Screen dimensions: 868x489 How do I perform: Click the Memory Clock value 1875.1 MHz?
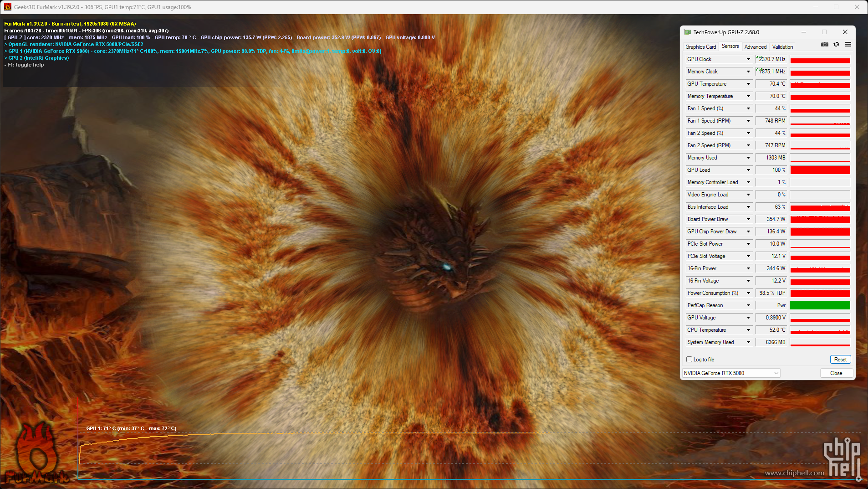771,72
